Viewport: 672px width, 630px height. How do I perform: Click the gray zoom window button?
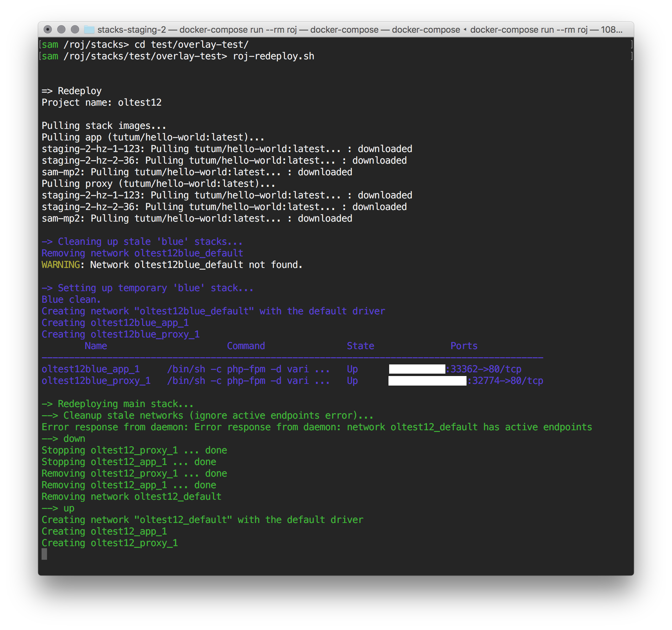click(75, 30)
